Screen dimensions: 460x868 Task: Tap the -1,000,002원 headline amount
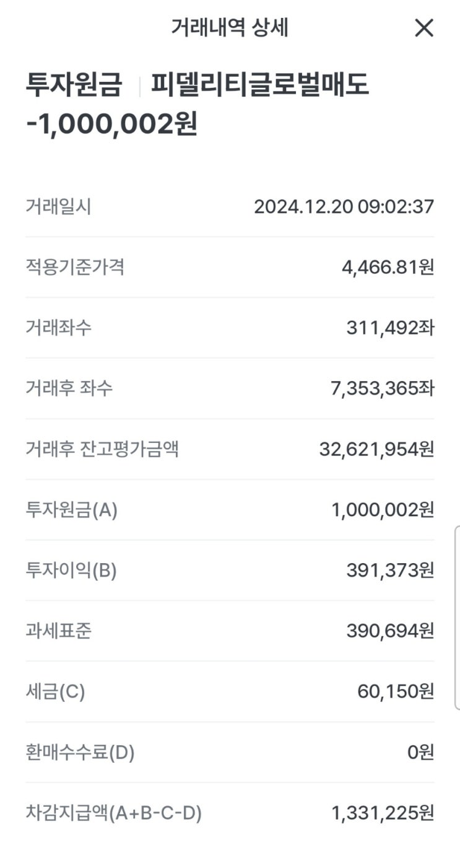click(112, 123)
